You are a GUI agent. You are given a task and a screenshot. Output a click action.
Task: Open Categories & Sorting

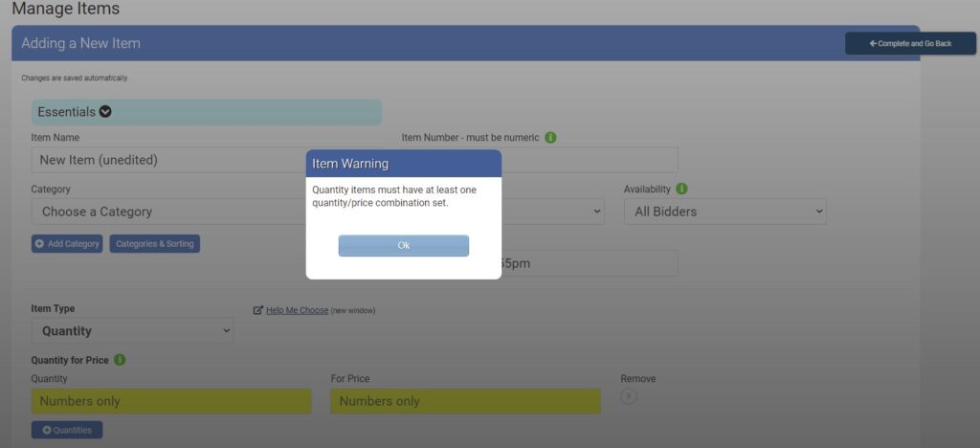[155, 244]
